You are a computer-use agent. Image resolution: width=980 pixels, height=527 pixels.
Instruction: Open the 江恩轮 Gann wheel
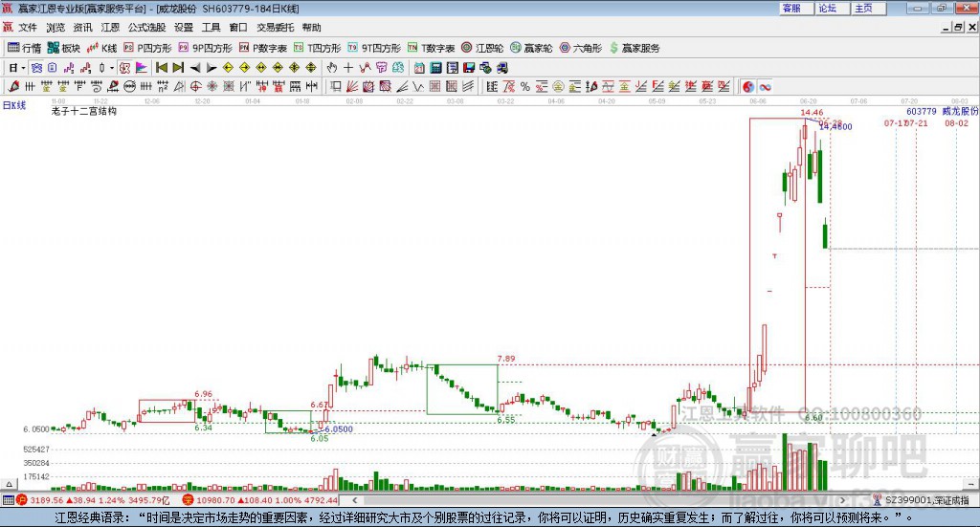(482, 48)
